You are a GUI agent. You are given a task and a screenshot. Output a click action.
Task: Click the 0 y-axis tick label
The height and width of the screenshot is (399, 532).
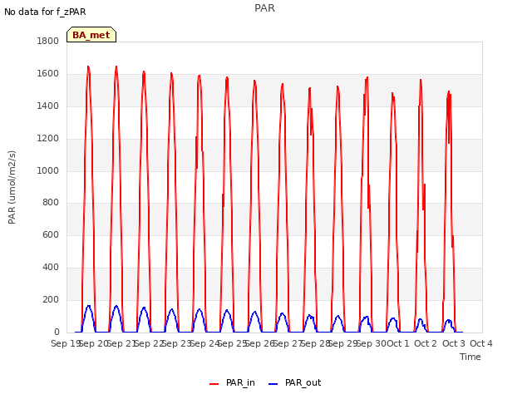(57, 332)
